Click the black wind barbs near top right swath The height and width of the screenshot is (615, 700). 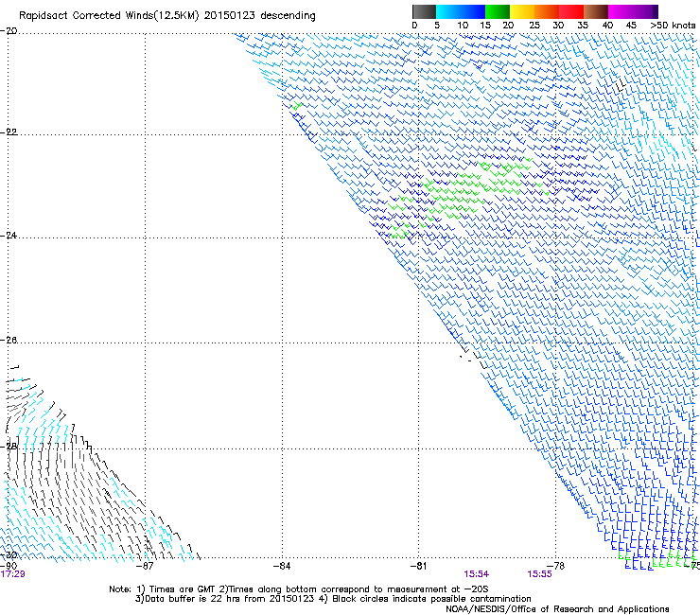pyautogui.click(x=621, y=85)
